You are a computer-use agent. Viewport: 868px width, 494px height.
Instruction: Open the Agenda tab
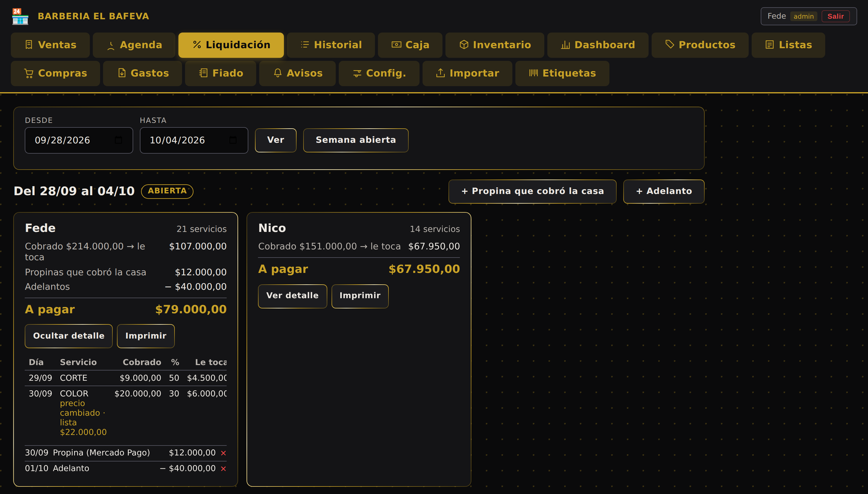pos(134,45)
